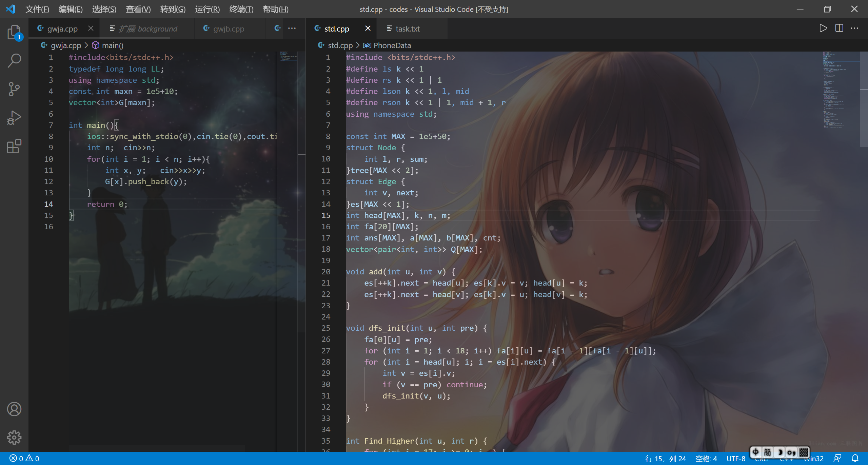Open the 终端(T) menu

[x=241, y=9]
